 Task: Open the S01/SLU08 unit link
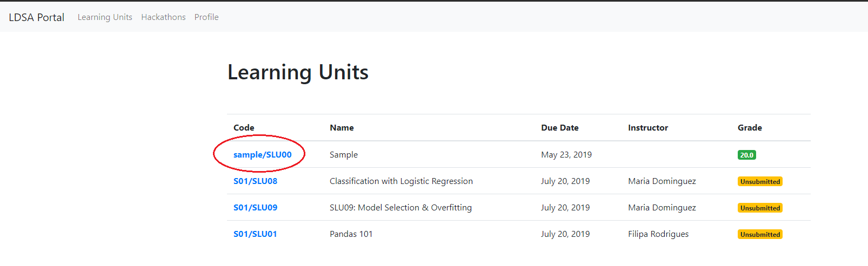(255, 181)
